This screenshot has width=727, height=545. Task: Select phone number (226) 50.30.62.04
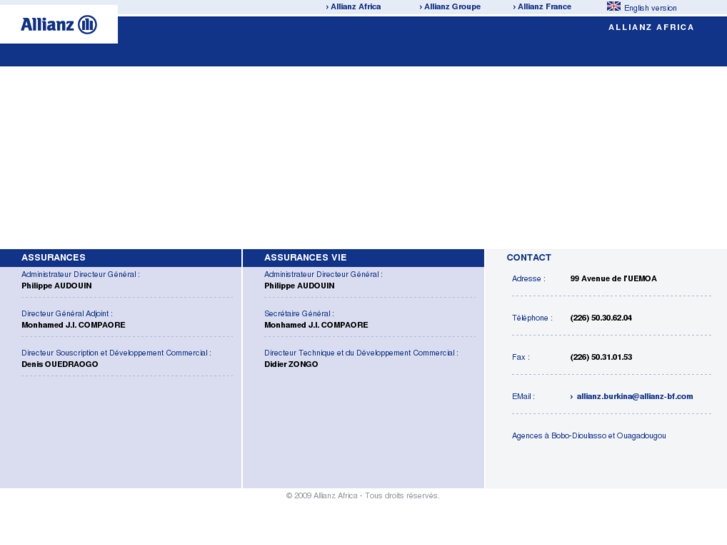(601, 318)
